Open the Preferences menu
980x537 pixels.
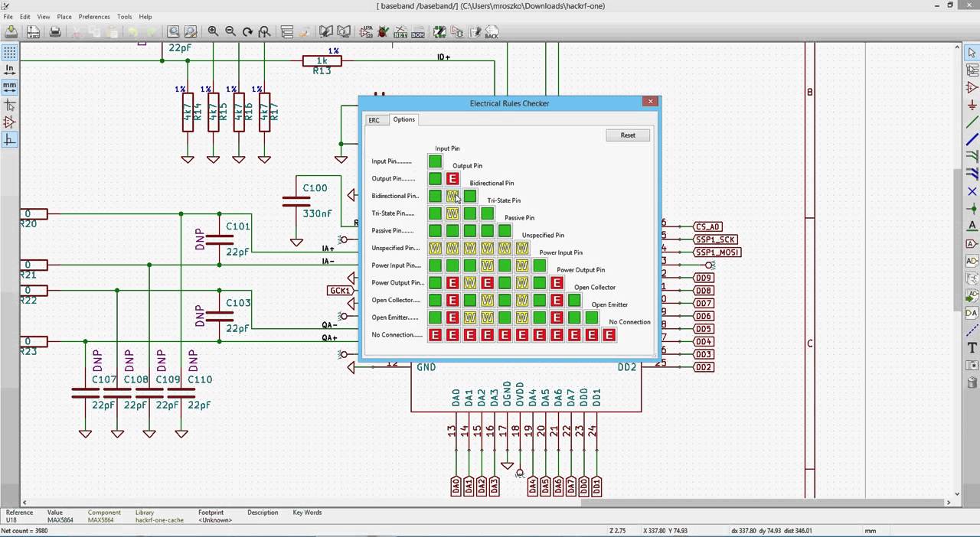[x=94, y=16]
